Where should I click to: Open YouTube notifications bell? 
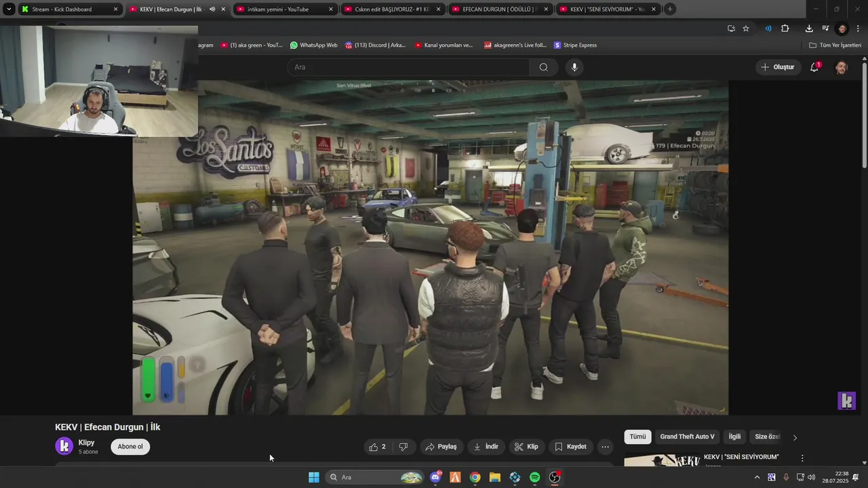tap(814, 67)
